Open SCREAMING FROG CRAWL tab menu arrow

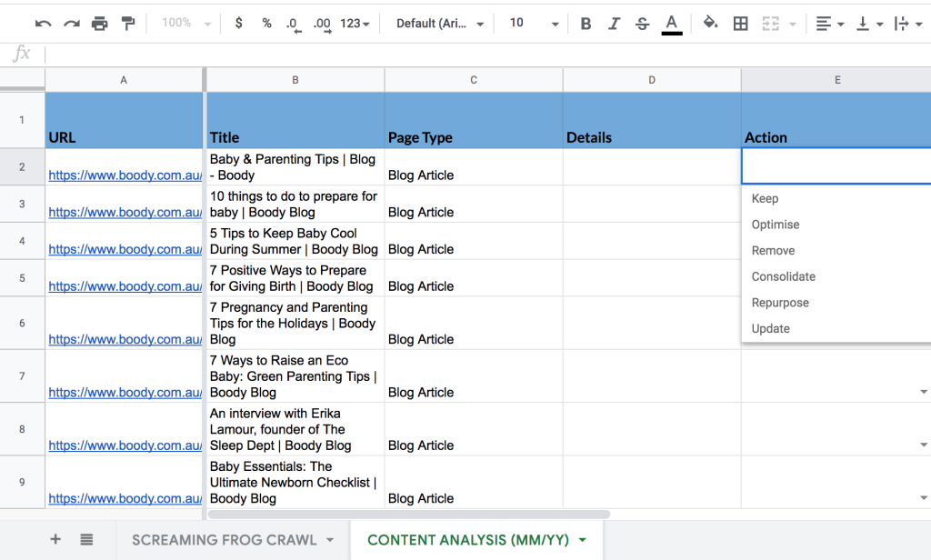[330, 540]
